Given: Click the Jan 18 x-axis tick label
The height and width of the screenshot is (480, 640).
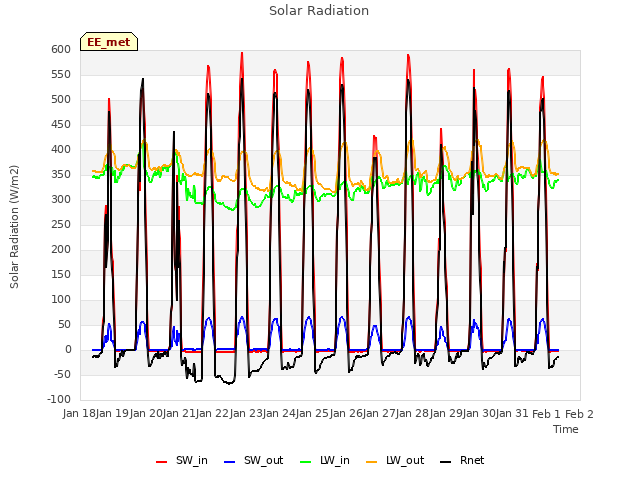Looking at the screenshot, I should tap(79, 414).
